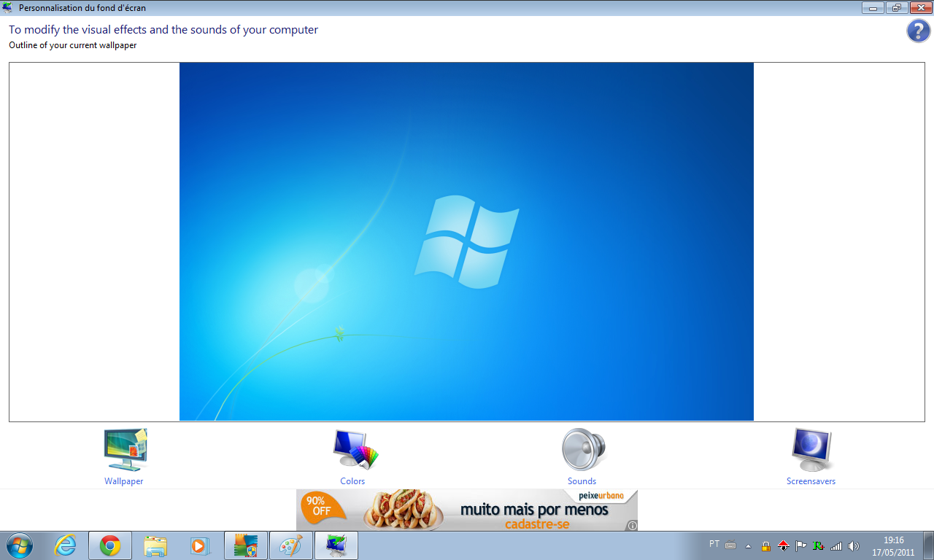Open the on-screen keyboard tray icon
The image size is (934, 560).
pyautogui.click(x=730, y=546)
